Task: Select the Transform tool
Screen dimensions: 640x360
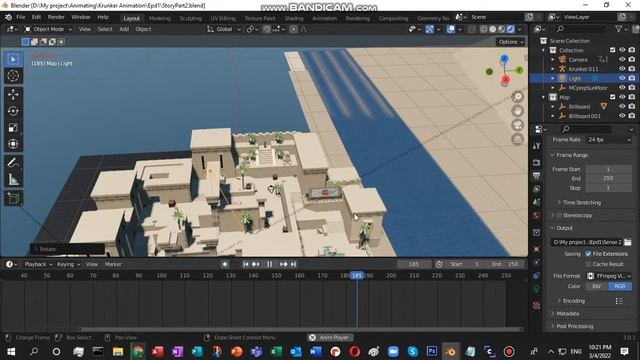Action: [13, 144]
